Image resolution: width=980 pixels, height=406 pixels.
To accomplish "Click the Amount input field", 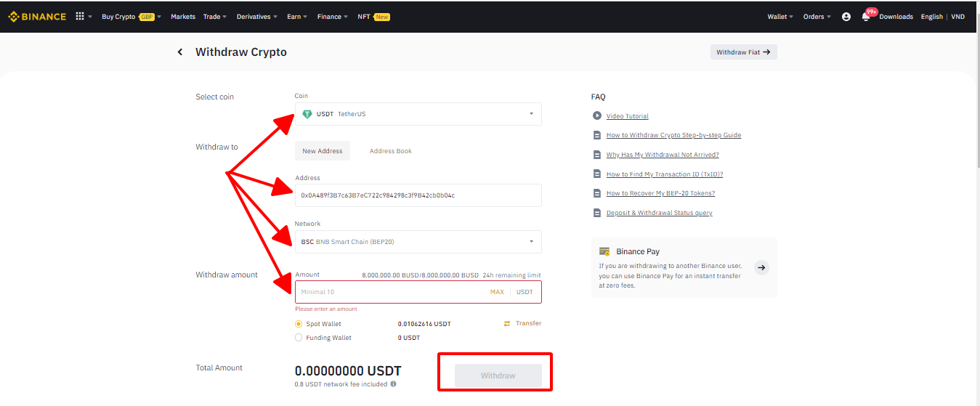I will 418,292.
